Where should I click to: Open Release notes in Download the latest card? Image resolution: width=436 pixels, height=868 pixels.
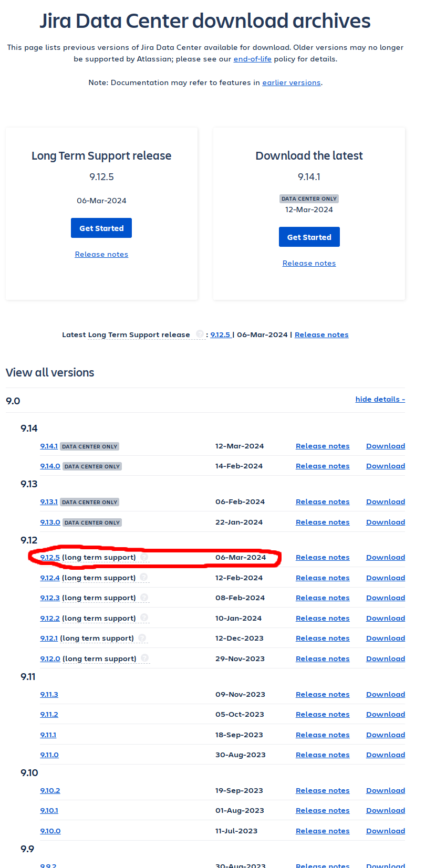click(309, 263)
